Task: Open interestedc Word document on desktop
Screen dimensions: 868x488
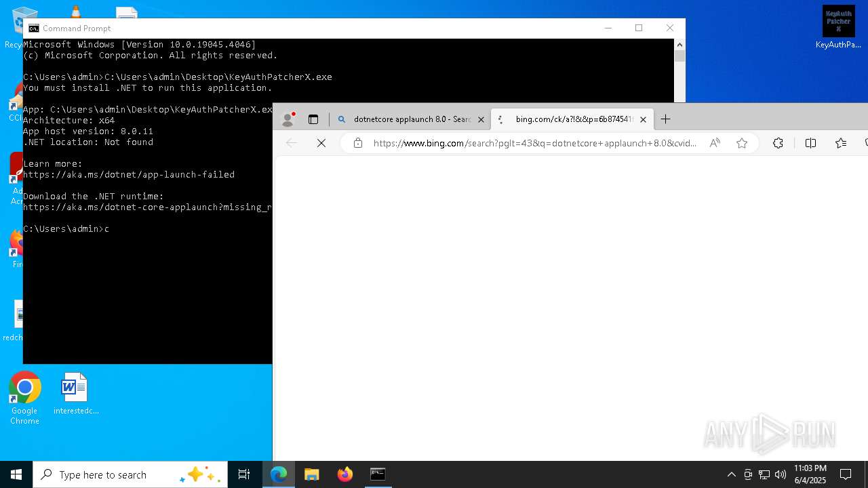Action: click(x=75, y=394)
